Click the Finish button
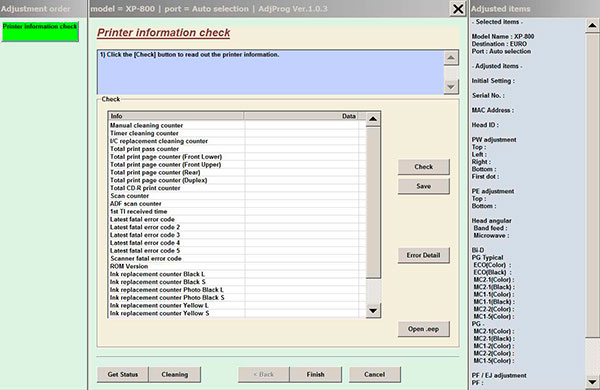 (315, 374)
